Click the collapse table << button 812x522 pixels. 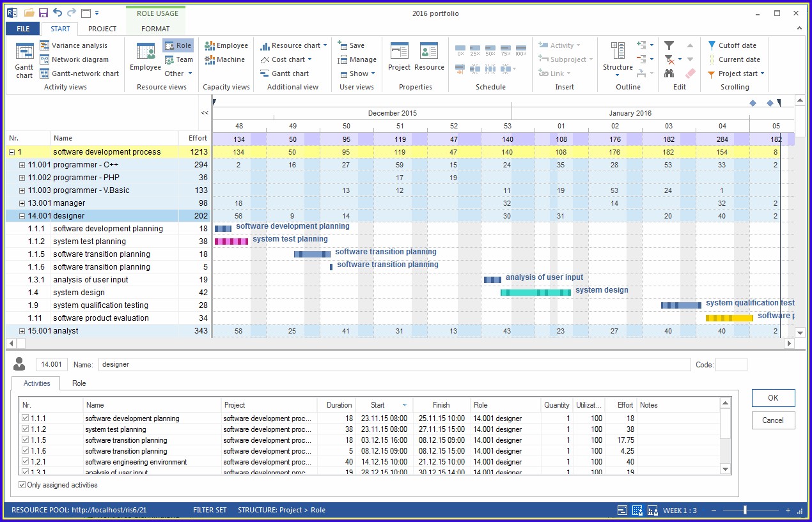click(205, 112)
